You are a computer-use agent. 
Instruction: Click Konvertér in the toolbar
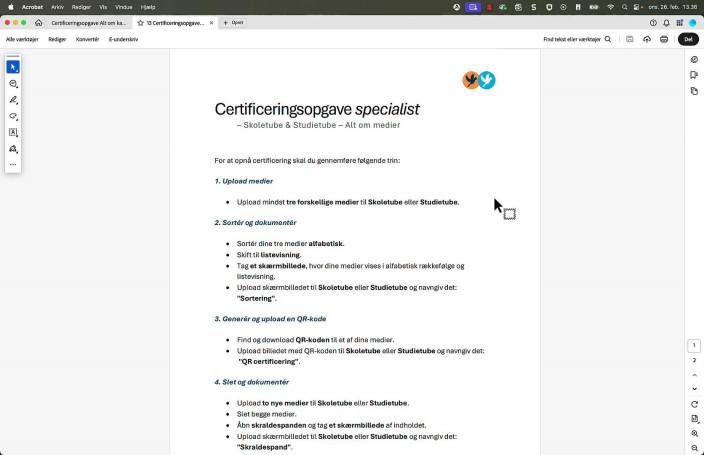point(87,39)
